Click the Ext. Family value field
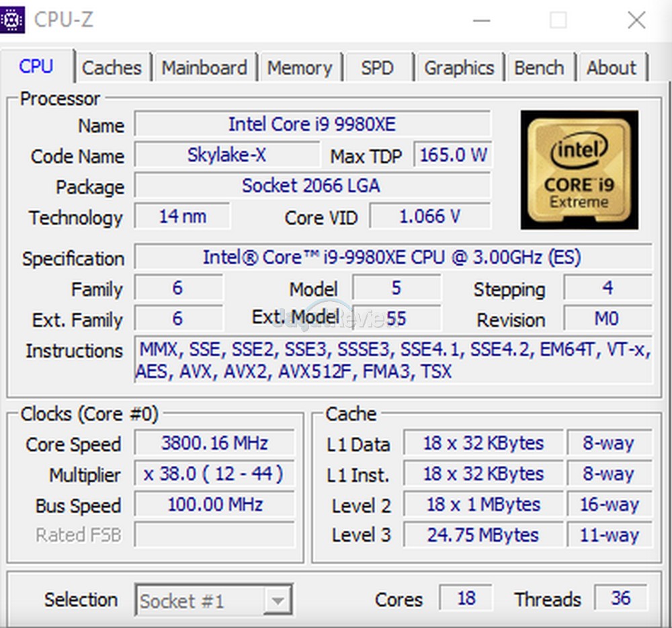Screen dimensions: 672x628 tap(178, 319)
